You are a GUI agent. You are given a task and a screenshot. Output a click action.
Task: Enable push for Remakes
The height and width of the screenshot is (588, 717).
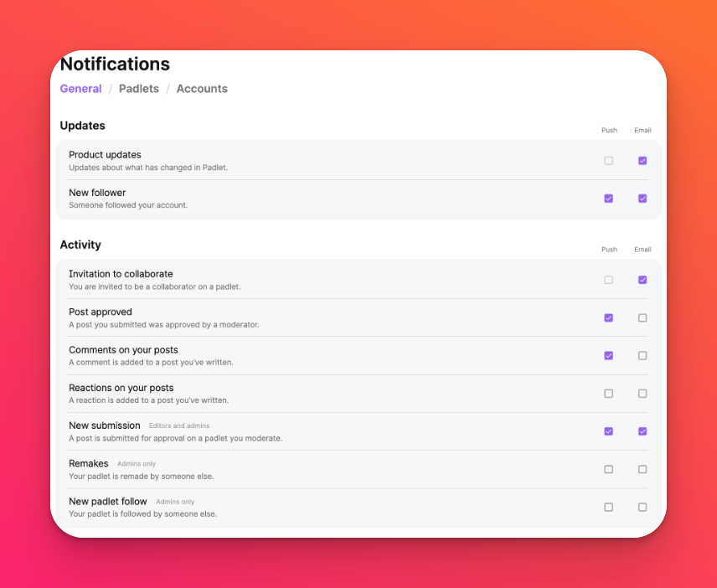(608, 469)
